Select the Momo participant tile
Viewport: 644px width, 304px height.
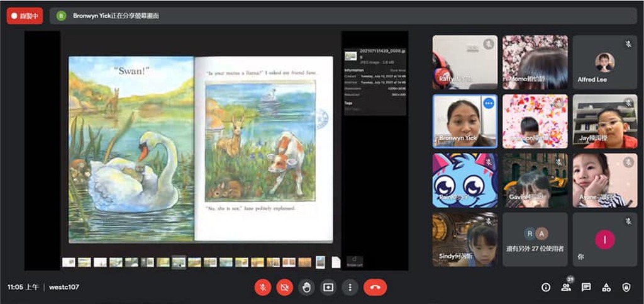pyautogui.click(x=535, y=62)
